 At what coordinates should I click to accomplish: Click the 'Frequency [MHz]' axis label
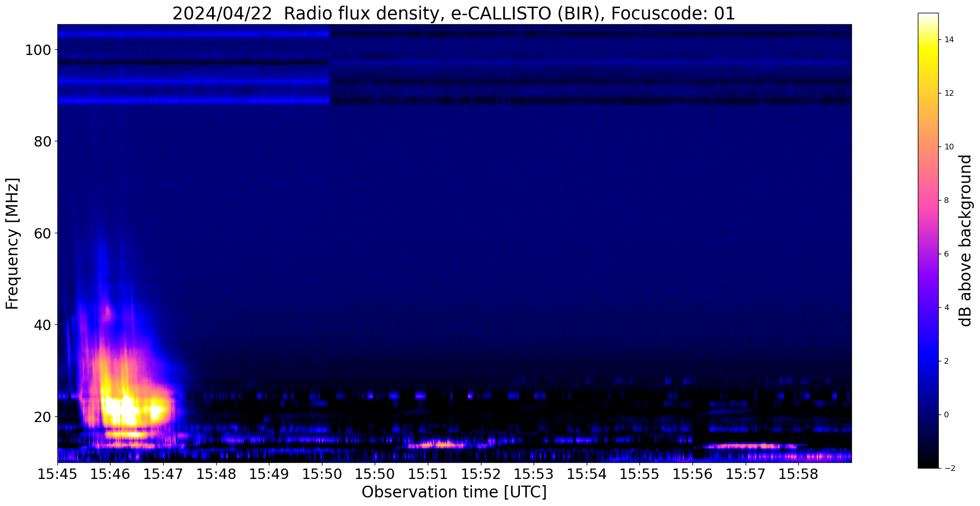12,243
